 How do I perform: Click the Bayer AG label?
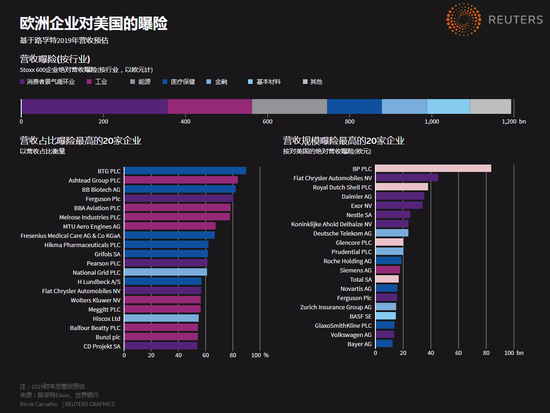360,344
